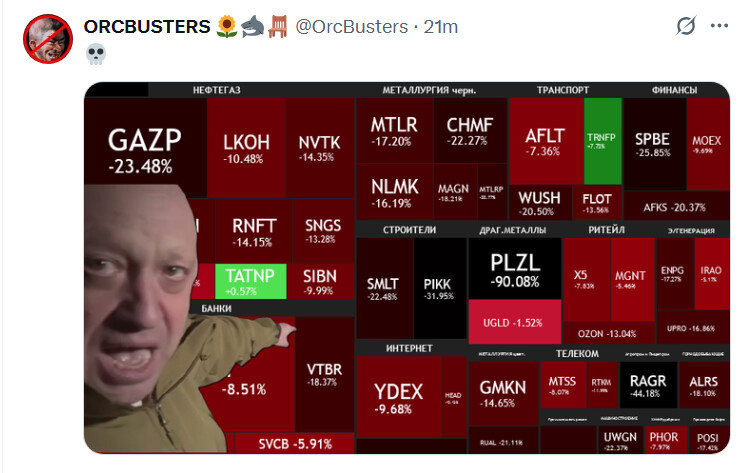Click the chair emoji beside the name
This screenshot has height=473, width=747.
(278, 26)
